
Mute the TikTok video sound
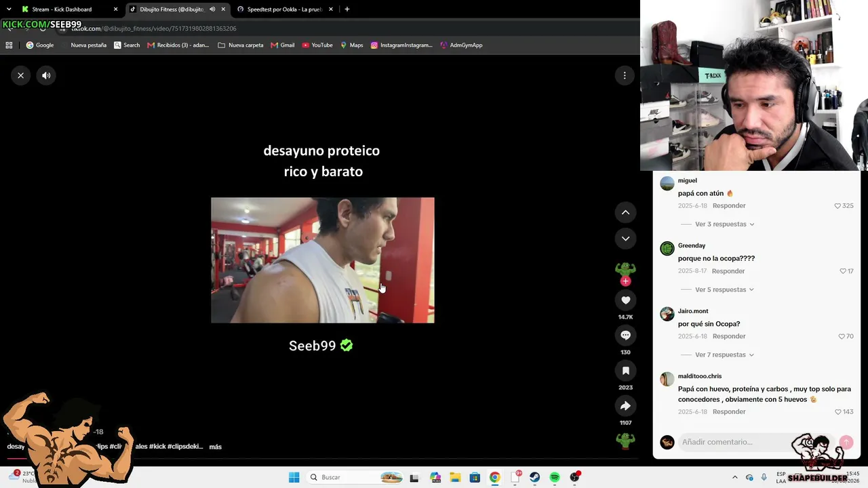[x=46, y=75]
